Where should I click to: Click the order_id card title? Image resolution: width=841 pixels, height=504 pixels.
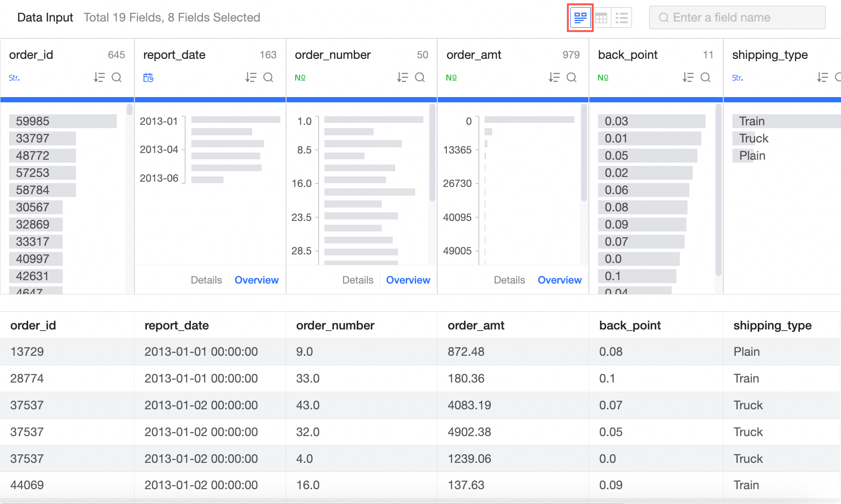[31, 55]
